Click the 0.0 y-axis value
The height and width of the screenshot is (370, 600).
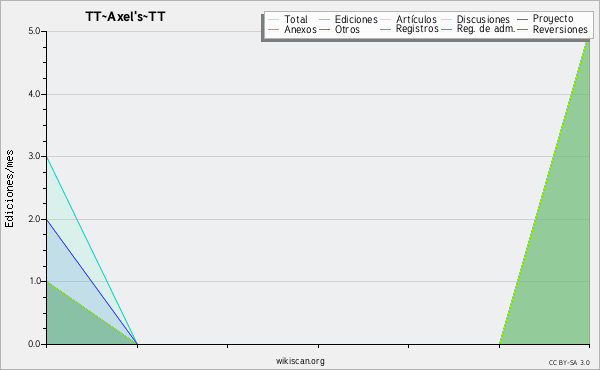click(34, 344)
